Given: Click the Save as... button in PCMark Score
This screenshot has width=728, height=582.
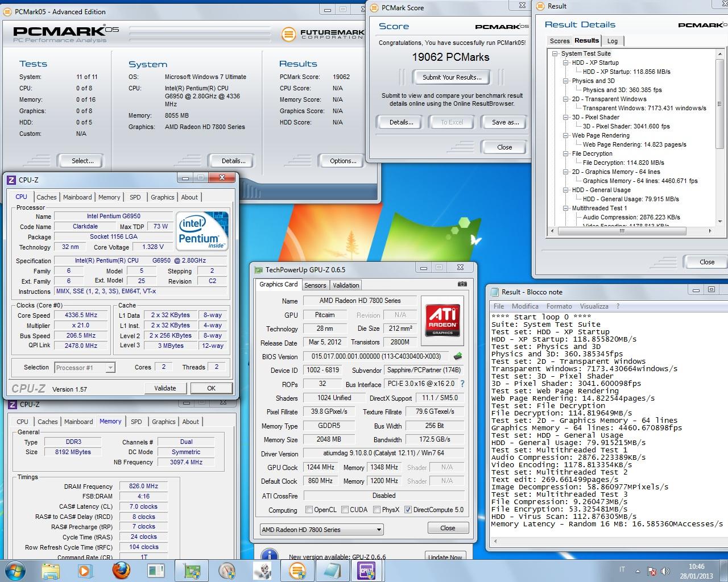Looking at the screenshot, I should (505, 122).
